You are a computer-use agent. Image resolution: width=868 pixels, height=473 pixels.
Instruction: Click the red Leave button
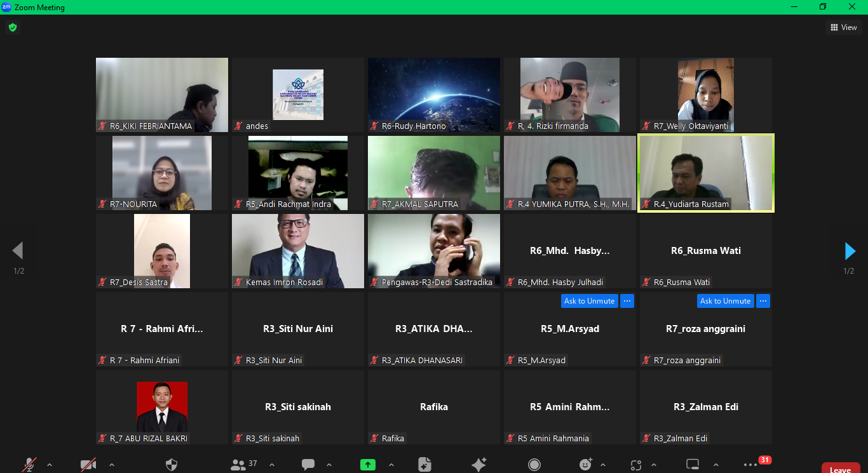[x=840, y=469]
